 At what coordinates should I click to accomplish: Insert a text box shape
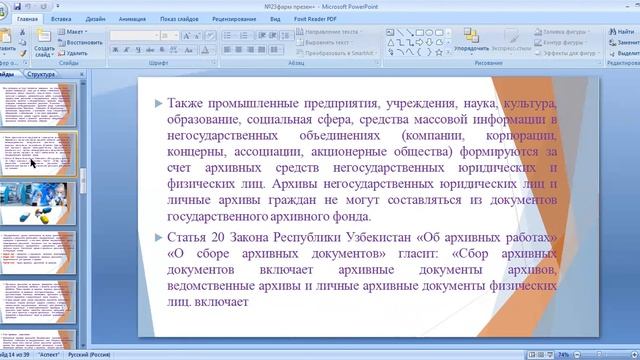390,33
